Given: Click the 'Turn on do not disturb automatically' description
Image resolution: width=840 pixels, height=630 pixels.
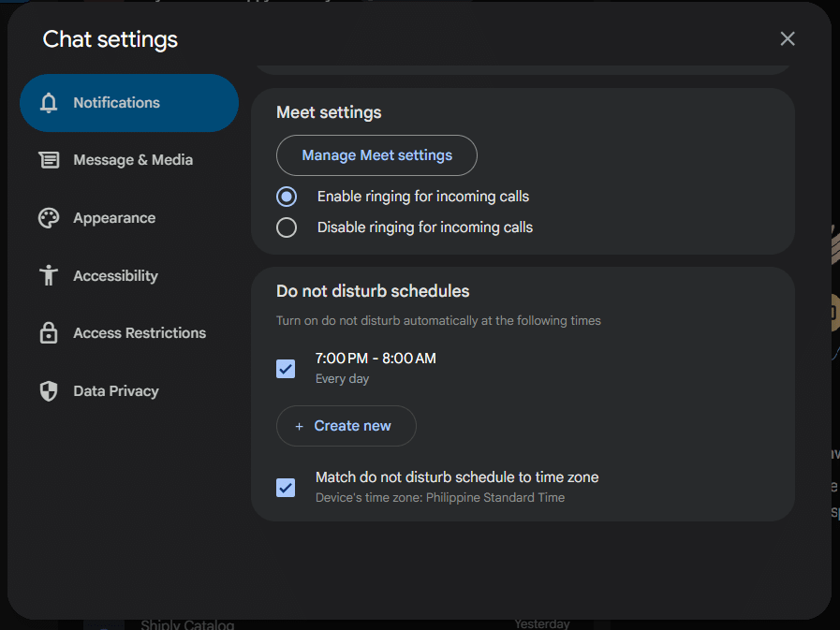Looking at the screenshot, I should point(439,320).
